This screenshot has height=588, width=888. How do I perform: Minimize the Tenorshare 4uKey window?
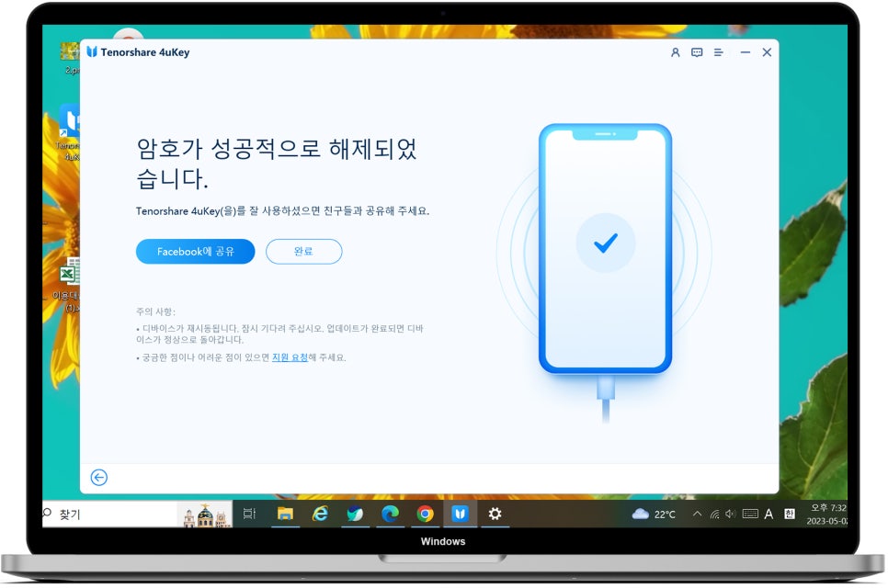coord(746,52)
